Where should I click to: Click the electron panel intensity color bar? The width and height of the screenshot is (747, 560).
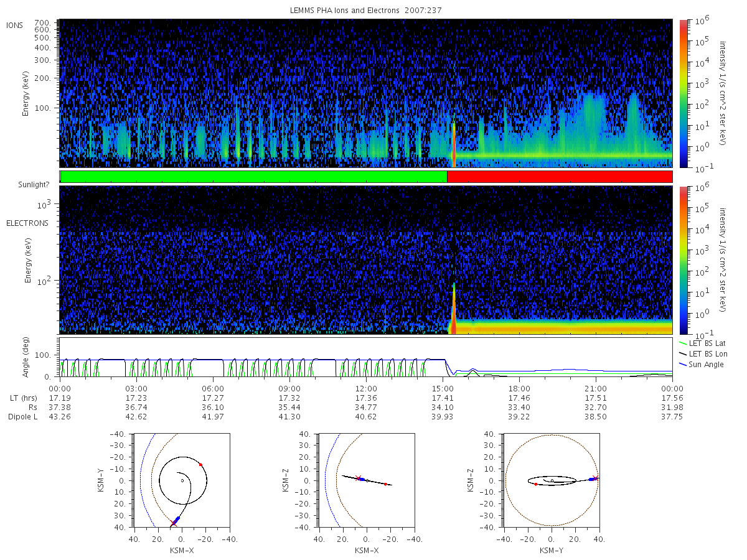click(x=683, y=259)
